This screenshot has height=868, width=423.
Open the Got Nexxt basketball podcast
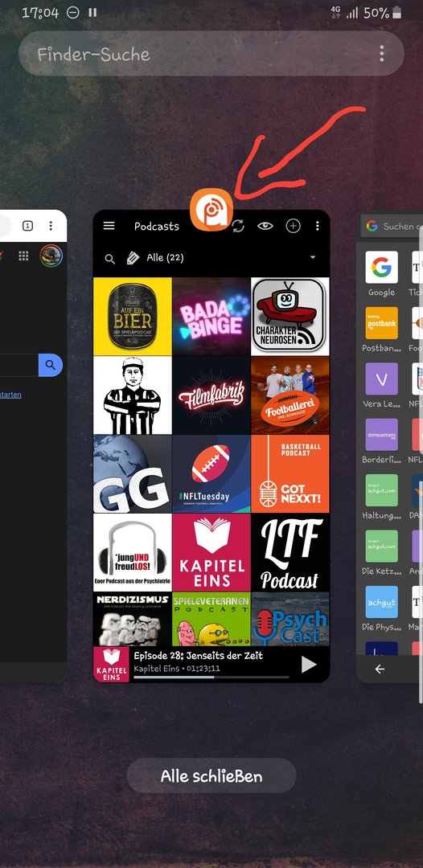tap(290, 474)
